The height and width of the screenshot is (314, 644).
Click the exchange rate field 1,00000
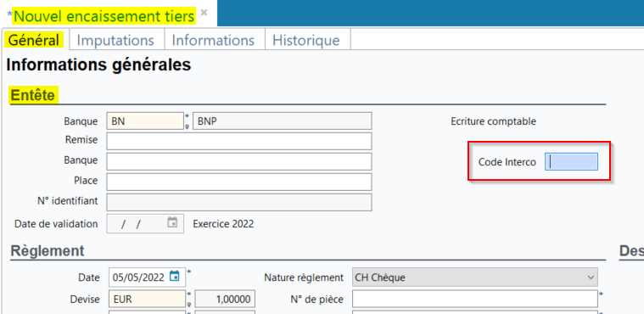click(x=225, y=299)
